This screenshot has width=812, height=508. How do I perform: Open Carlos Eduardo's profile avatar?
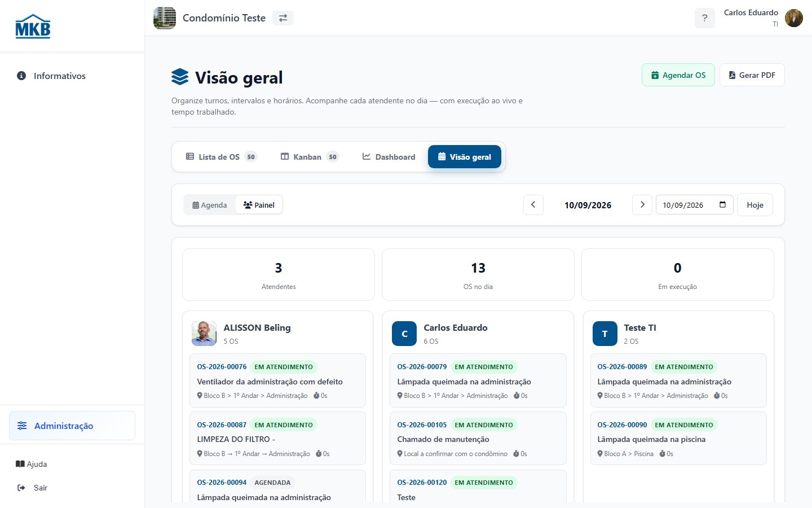tap(794, 18)
